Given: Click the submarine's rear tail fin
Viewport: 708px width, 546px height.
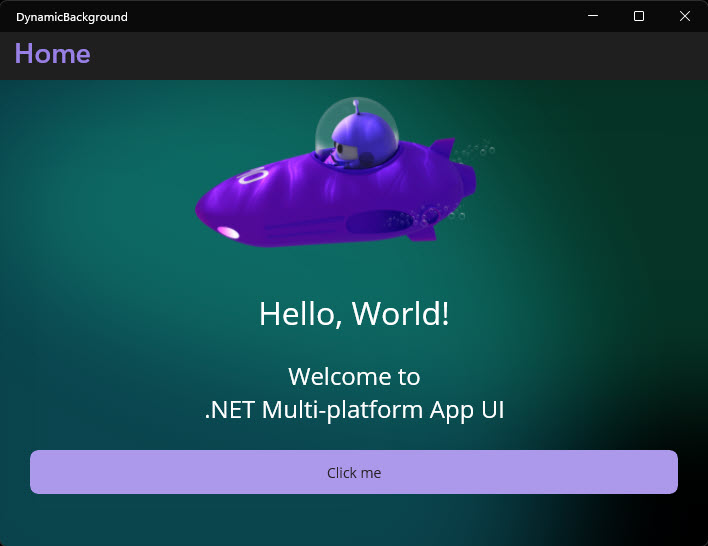Looking at the screenshot, I should point(443,150).
